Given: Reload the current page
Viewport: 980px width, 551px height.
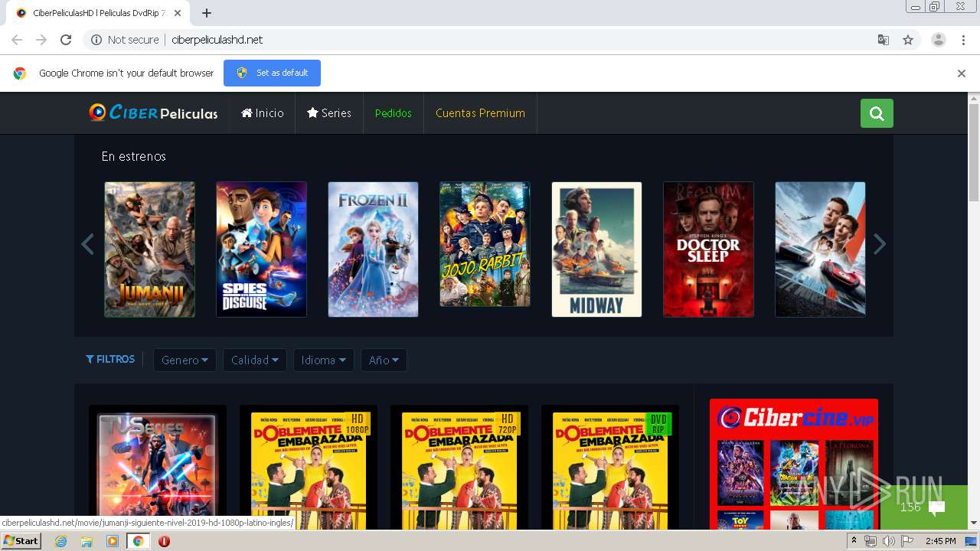Looking at the screenshot, I should 66,40.
